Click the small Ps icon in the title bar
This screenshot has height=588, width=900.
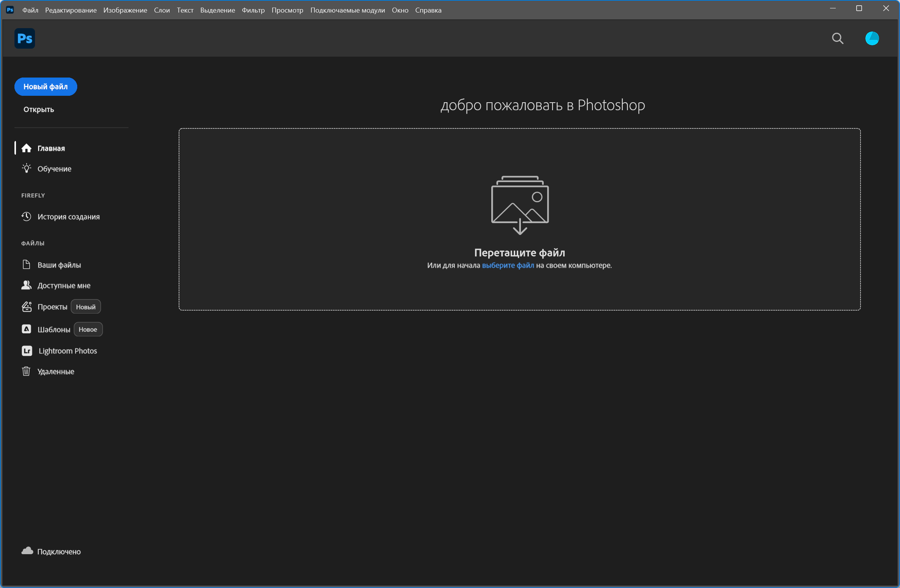pyautogui.click(x=10, y=10)
